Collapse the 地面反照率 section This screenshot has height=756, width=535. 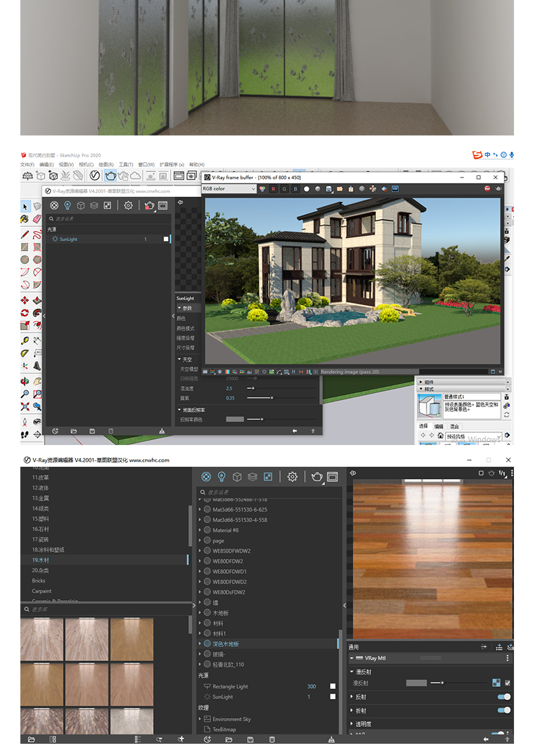click(x=179, y=410)
